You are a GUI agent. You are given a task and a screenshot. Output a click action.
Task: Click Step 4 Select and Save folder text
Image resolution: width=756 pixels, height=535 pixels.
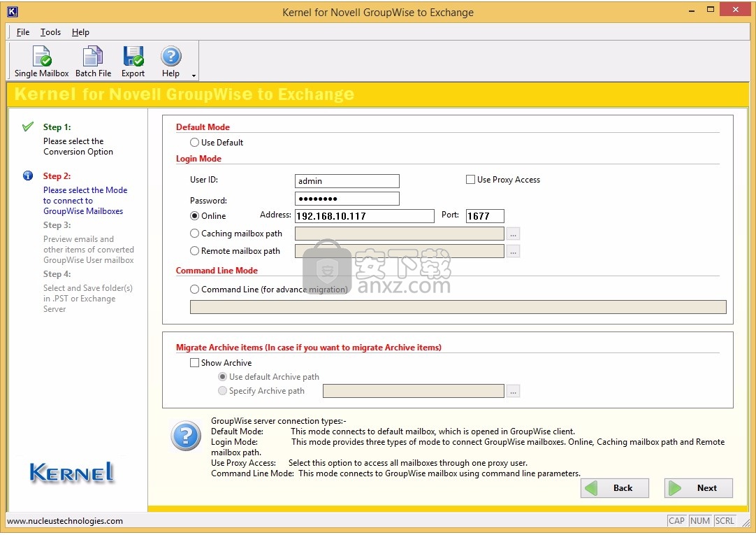88,298
